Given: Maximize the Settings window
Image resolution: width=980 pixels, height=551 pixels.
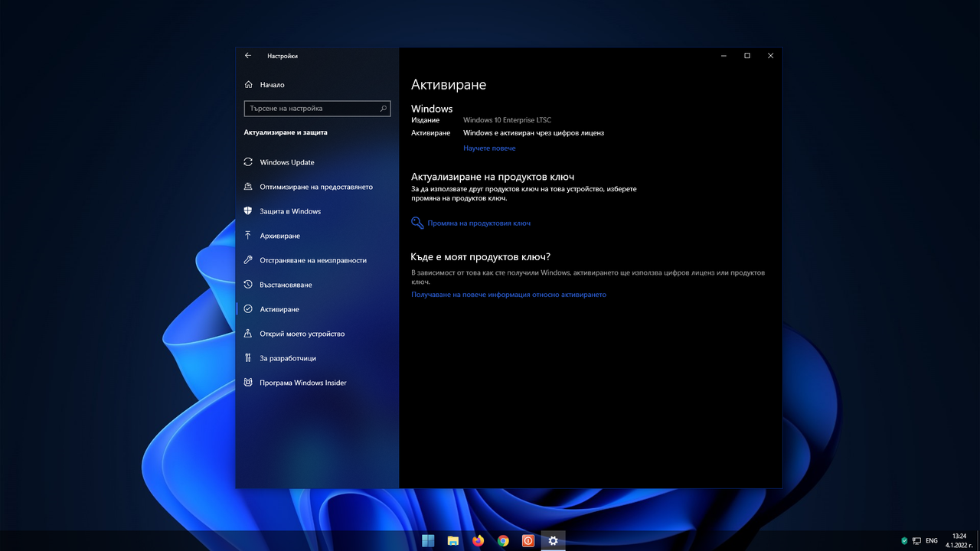Looking at the screenshot, I should pyautogui.click(x=747, y=56).
